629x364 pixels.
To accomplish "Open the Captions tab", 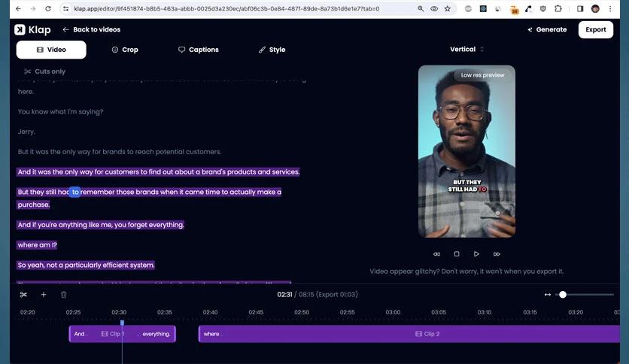I will pos(198,50).
